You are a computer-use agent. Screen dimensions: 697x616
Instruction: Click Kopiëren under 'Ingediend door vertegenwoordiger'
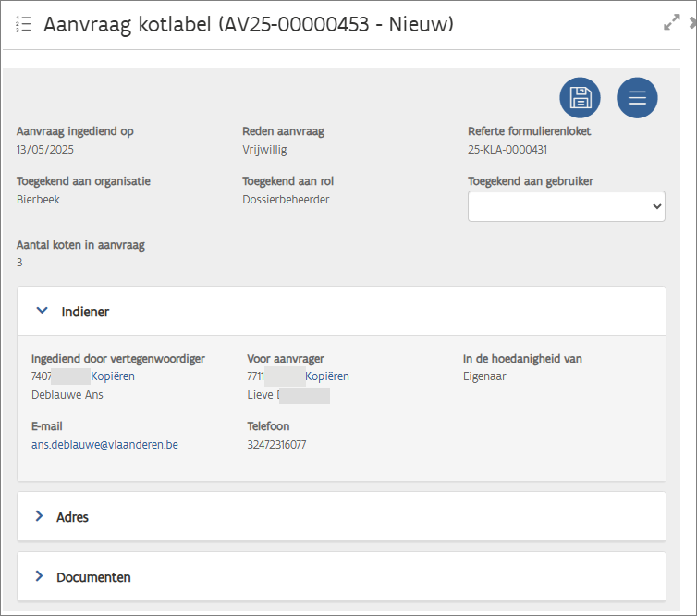(113, 376)
